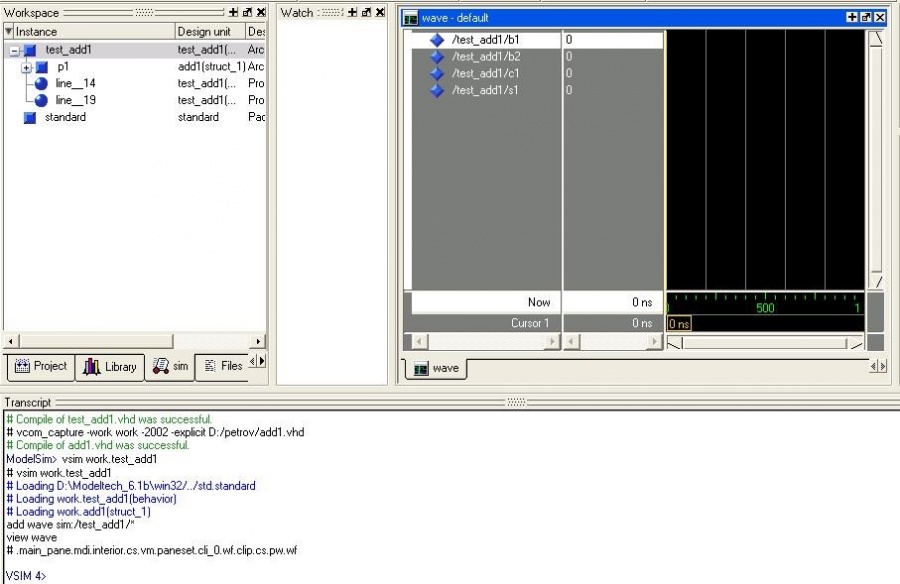The height and width of the screenshot is (584, 900).
Task: Click 'Compile of add1.vhd was successful' line
Action: 98,445
